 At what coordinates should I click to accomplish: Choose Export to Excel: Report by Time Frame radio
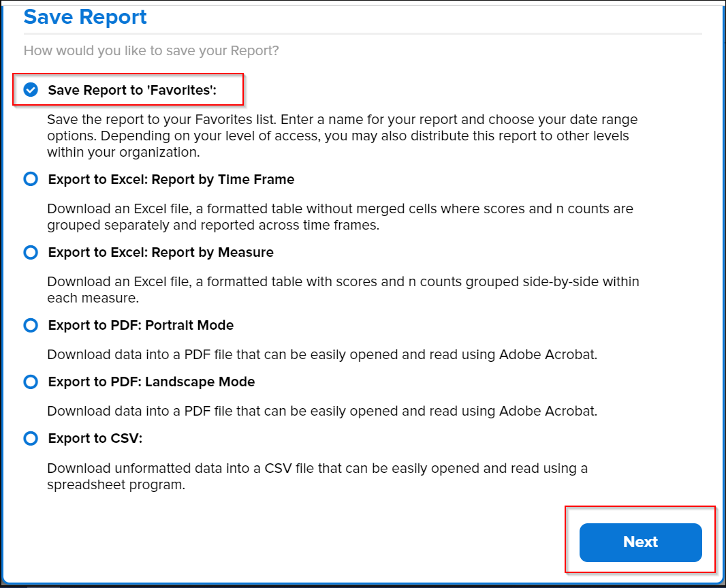pos(31,180)
